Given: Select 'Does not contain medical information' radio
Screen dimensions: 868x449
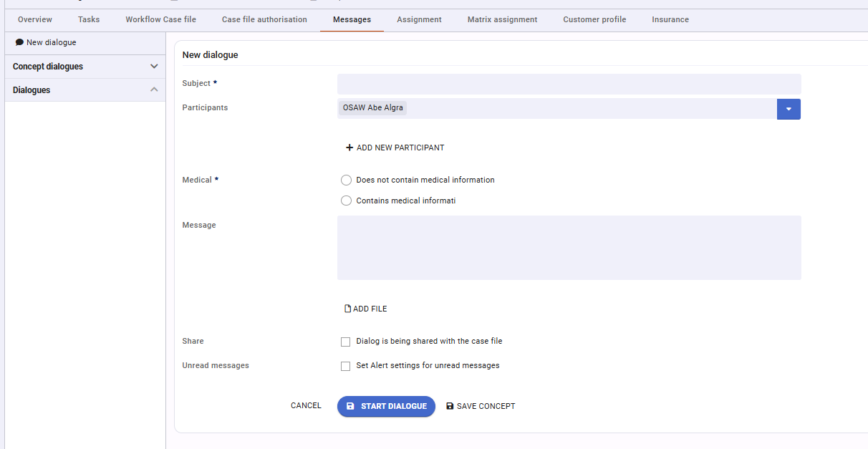Looking at the screenshot, I should pyautogui.click(x=347, y=180).
